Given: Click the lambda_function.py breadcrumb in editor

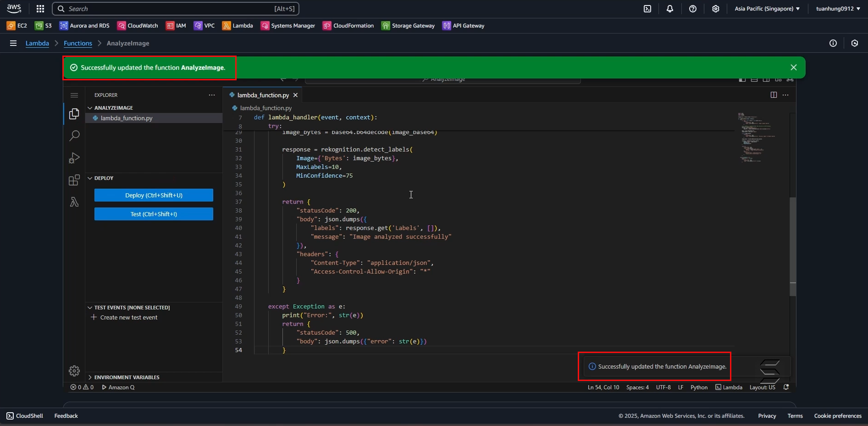Looking at the screenshot, I should point(262,108).
